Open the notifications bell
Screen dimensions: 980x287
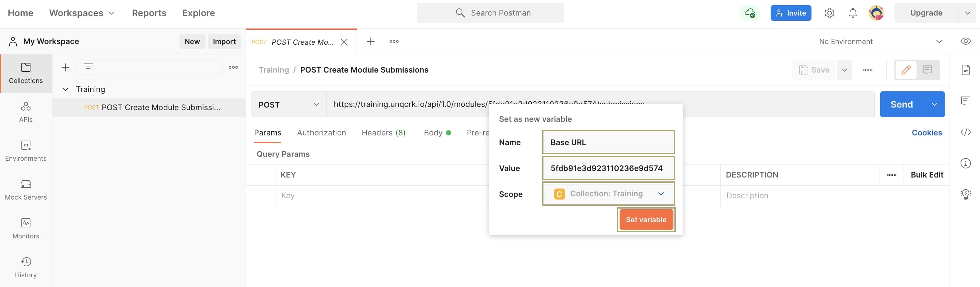pyautogui.click(x=853, y=13)
